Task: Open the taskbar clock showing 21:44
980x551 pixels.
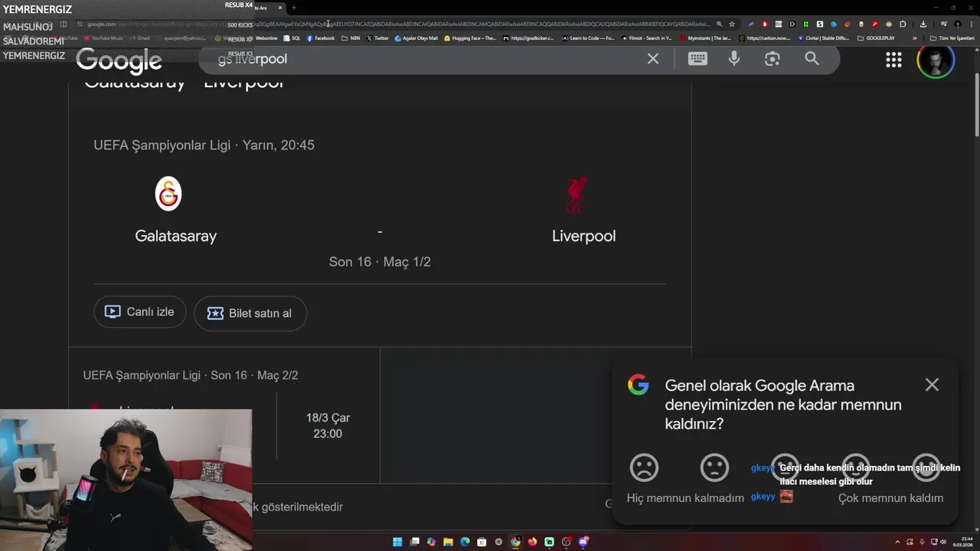Action: (x=963, y=542)
